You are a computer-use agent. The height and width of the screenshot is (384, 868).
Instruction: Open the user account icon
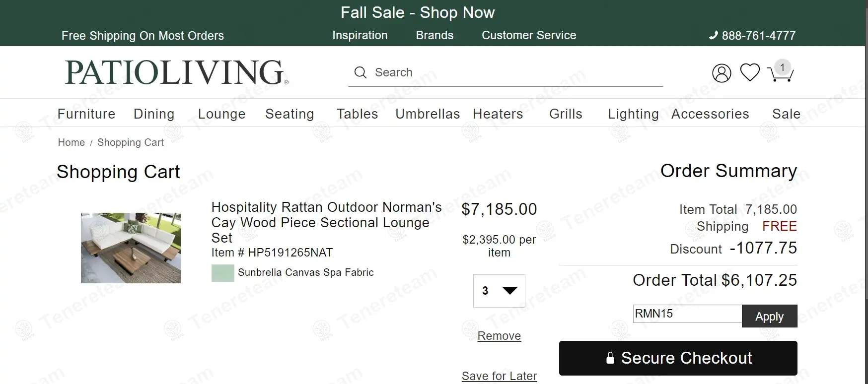722,73
